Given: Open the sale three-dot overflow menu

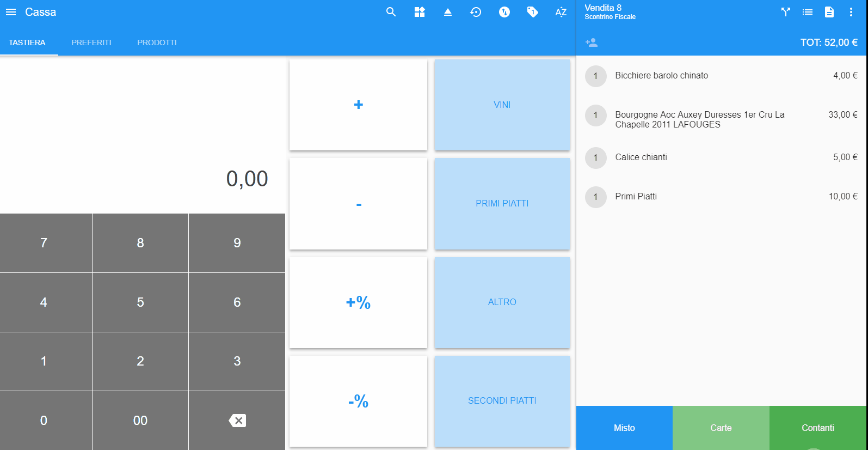Looking at the screenshot, I should click(851, 12).
